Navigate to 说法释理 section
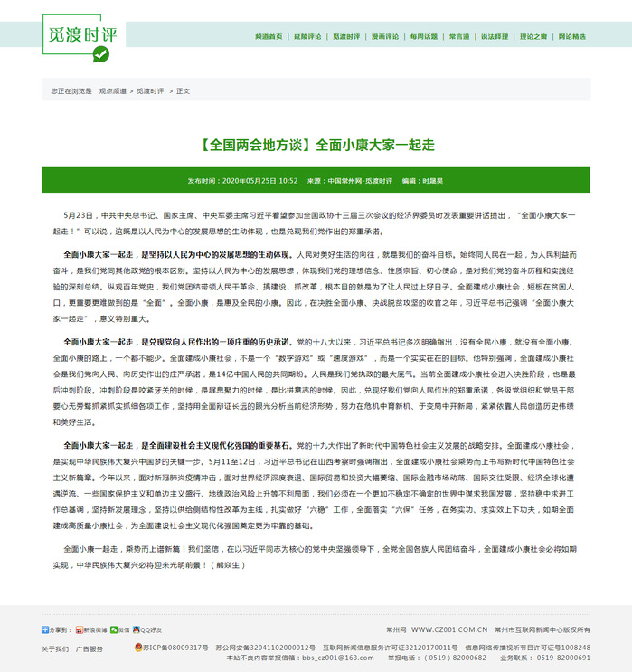 (x=495, y=37)
